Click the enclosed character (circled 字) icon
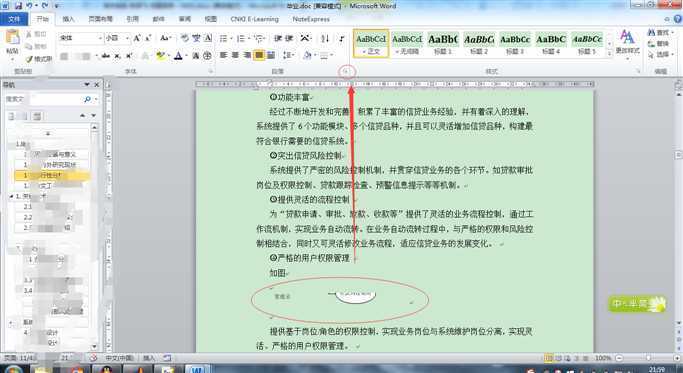 point(208,56)
